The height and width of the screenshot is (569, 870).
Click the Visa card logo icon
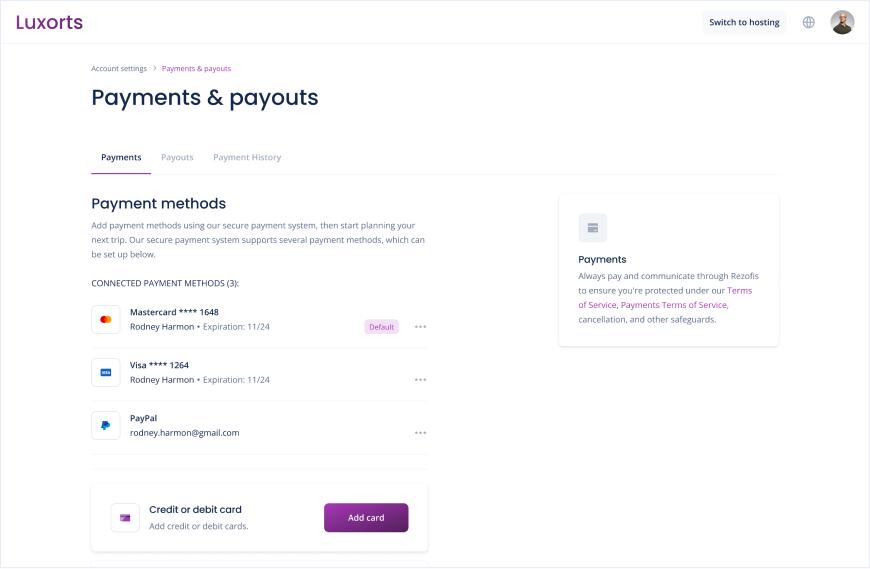106,373
